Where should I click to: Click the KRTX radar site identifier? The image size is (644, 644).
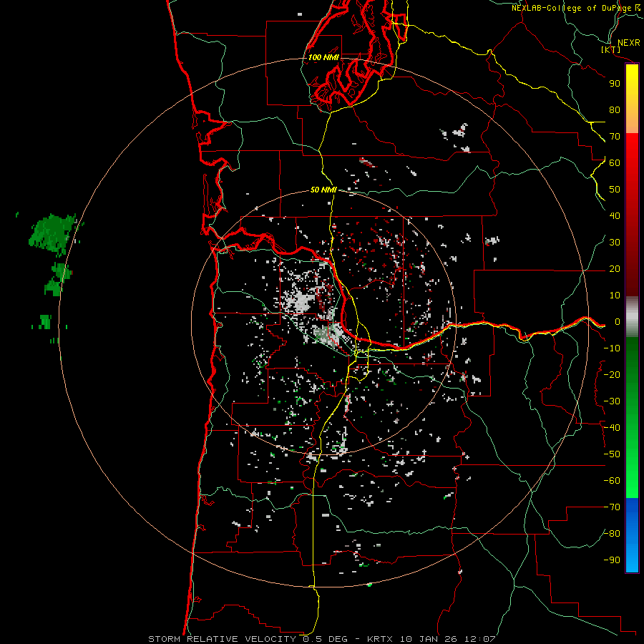[380, 639]
